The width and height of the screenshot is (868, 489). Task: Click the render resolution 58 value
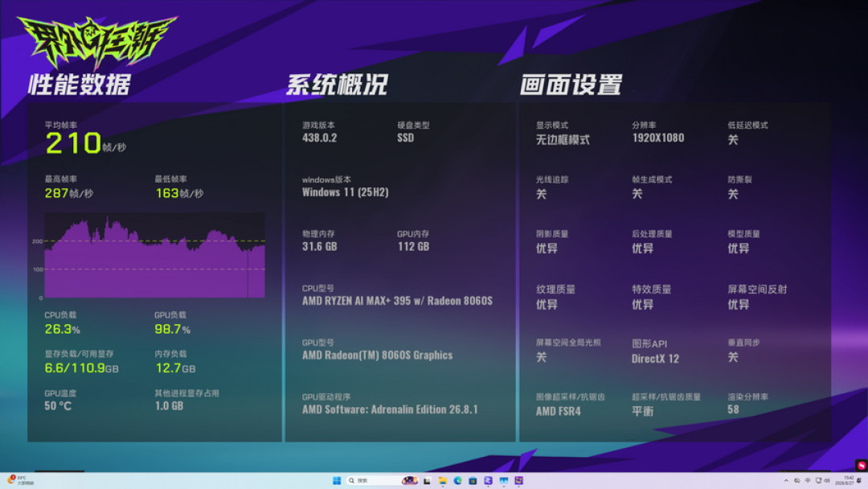pos(733,409)
